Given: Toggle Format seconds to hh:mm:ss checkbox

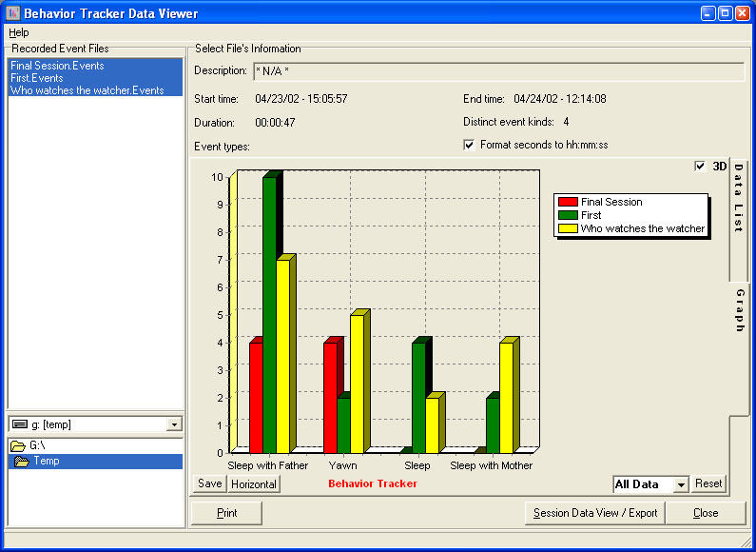Looking at the screenshot, I should (469, 145).
